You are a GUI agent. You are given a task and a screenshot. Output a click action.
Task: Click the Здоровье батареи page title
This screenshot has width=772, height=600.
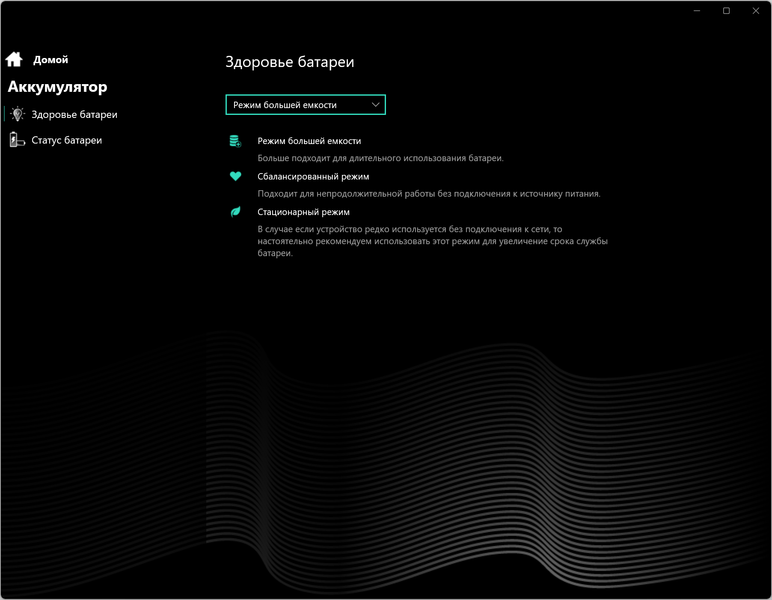pos(290,62)
